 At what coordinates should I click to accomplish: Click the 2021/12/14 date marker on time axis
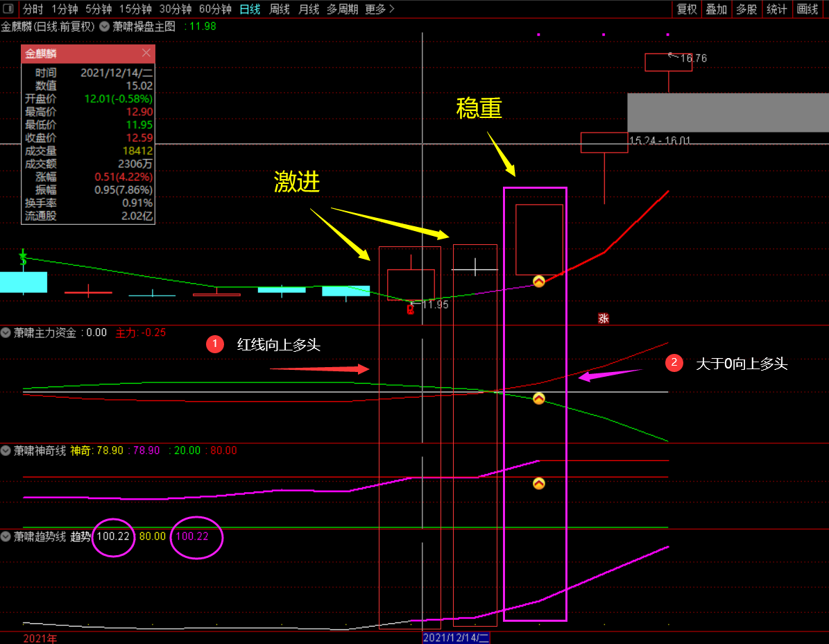pos(456,638)
